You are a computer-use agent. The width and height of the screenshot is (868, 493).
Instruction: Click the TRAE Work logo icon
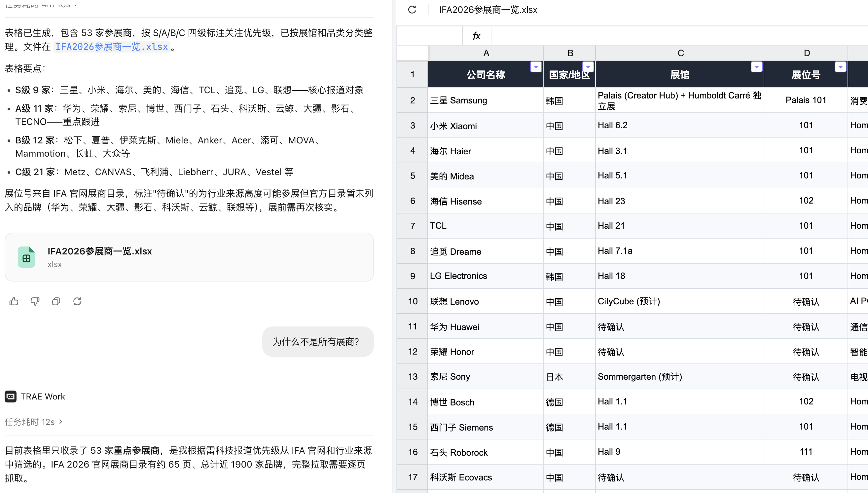coord(11,397)
